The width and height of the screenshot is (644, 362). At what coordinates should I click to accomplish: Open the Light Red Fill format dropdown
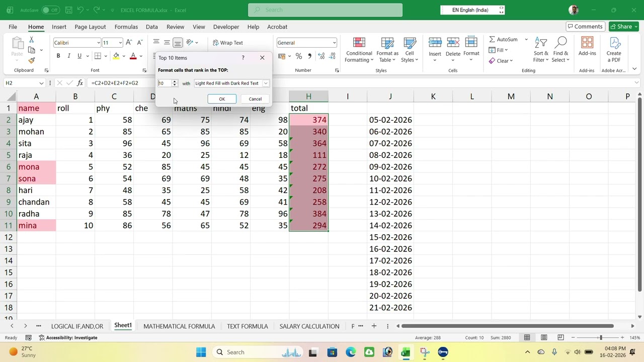coord(266,83)
